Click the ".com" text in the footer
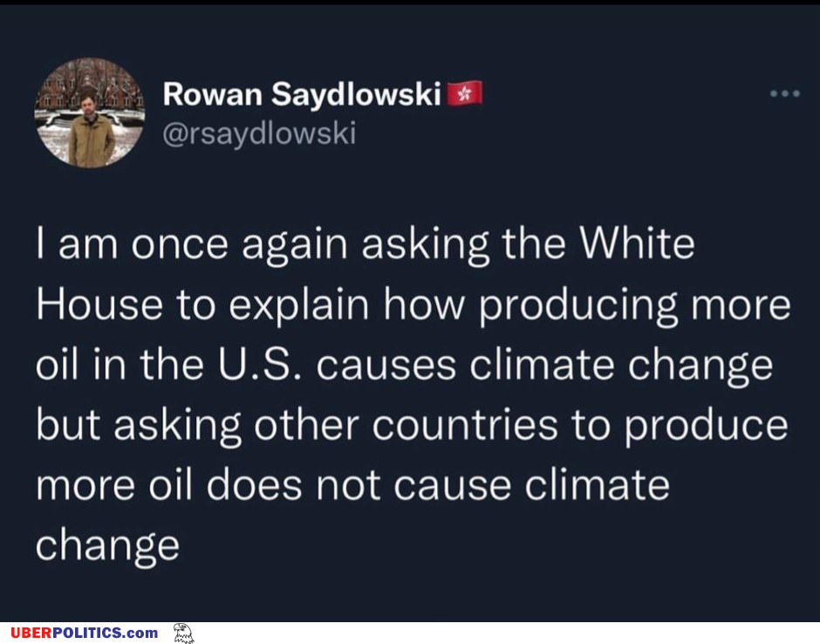This screenshot has height=644, width=820. (x=141, y=633)
